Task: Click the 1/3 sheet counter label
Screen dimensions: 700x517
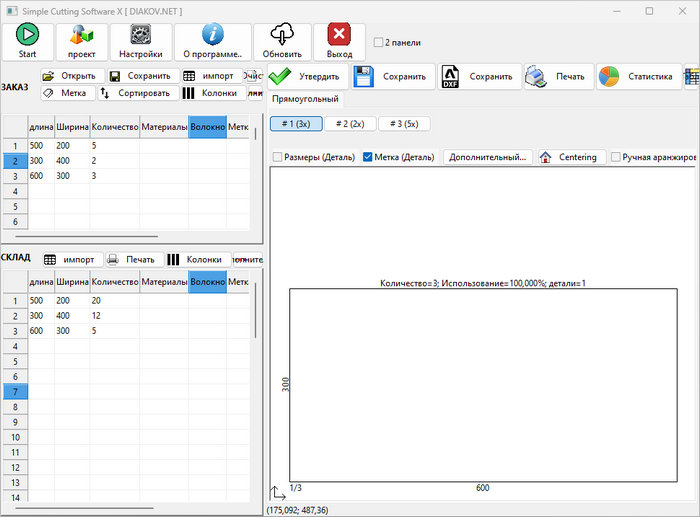Action: click(296, 488)
